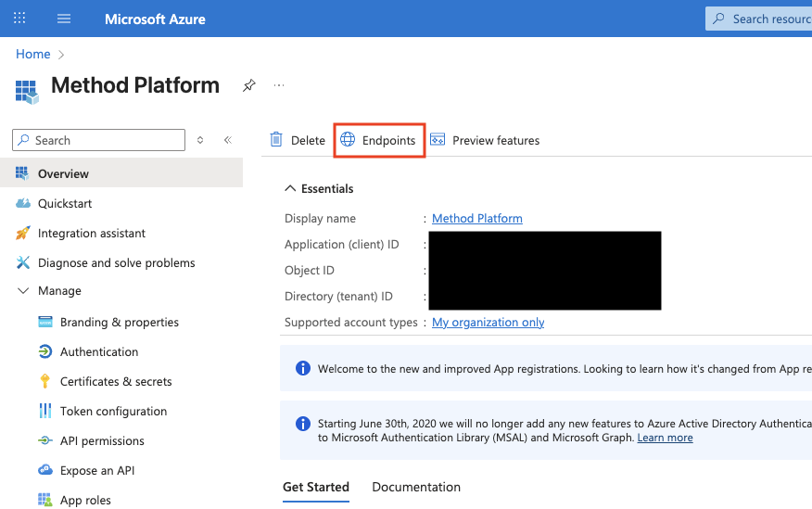Switch to the Documentation tab

point(416,487)
